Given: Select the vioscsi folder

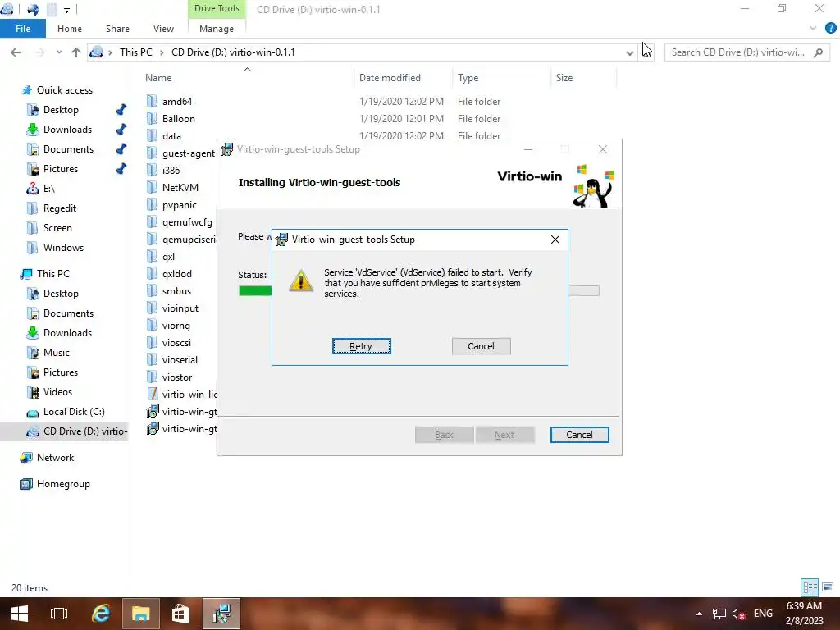Looking at the screenshot, I should (176, 342).
